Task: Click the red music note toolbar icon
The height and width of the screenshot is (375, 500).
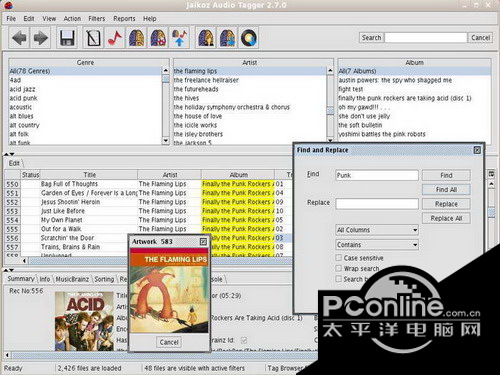Action: (115, 38)
